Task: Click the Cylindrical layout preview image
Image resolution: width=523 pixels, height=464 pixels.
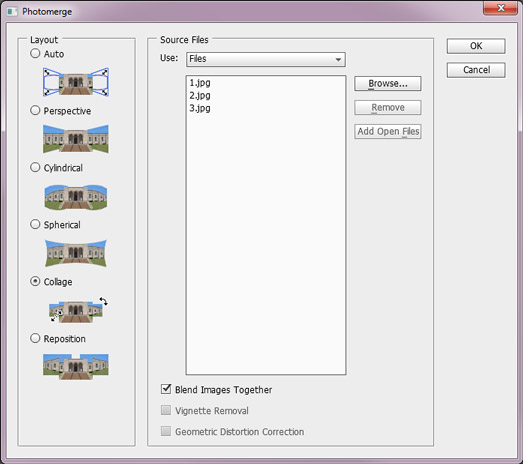Action: tap(76, 197)
